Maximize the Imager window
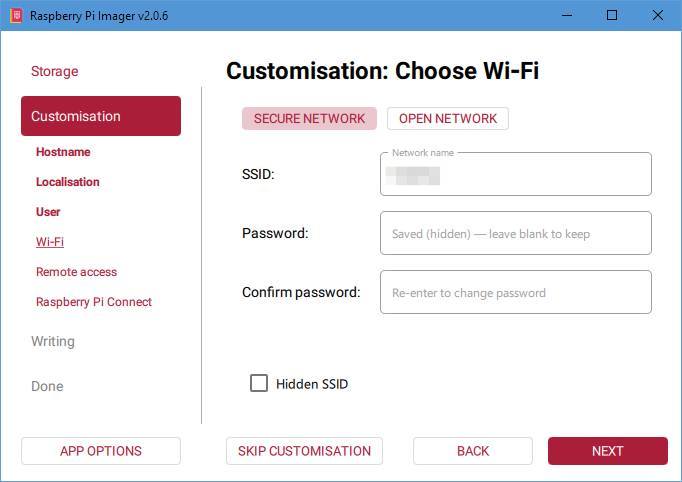Screen dimensions: 682x482 (x=612, y=15)
